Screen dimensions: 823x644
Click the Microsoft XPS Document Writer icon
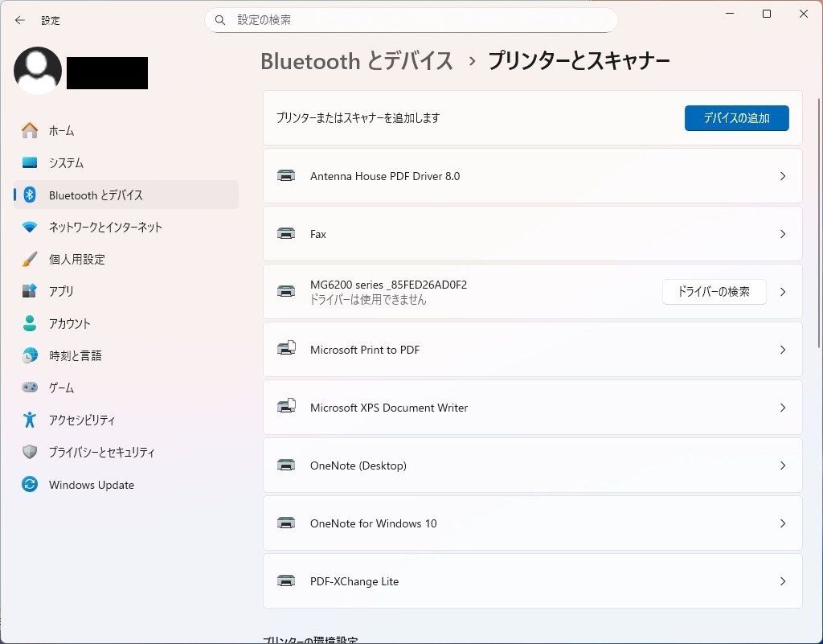[287, 406]
